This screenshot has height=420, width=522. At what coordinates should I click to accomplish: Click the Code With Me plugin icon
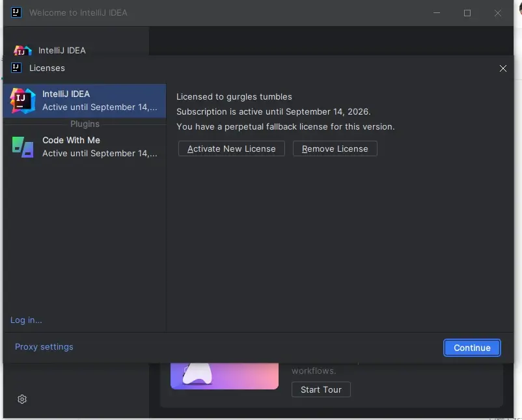(x=23, y=147)
